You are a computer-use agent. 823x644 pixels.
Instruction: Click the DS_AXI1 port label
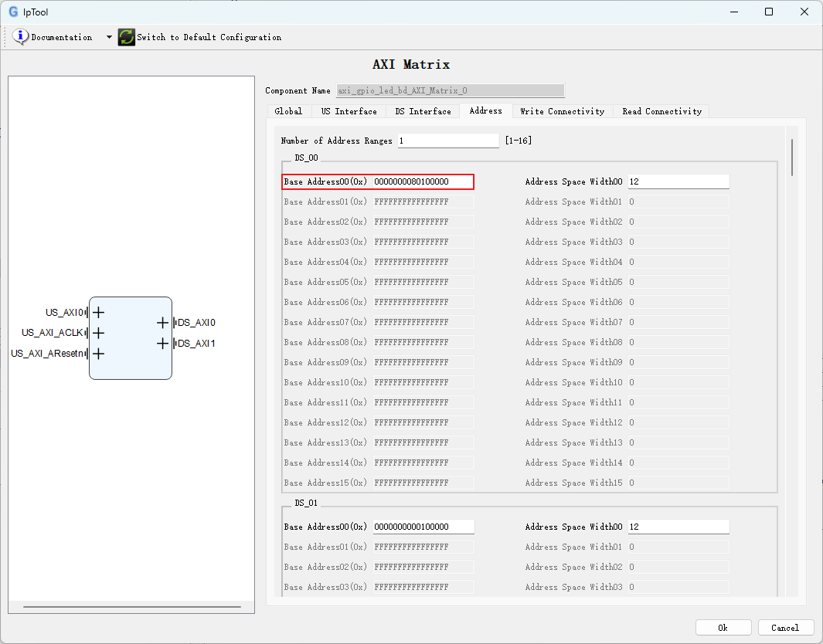point(196,344)
